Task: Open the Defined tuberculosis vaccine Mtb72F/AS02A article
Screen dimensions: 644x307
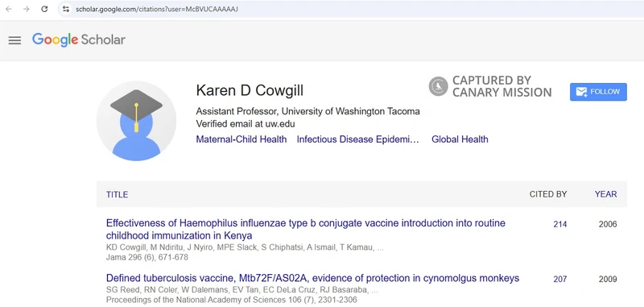Action: tap(312, 278)
